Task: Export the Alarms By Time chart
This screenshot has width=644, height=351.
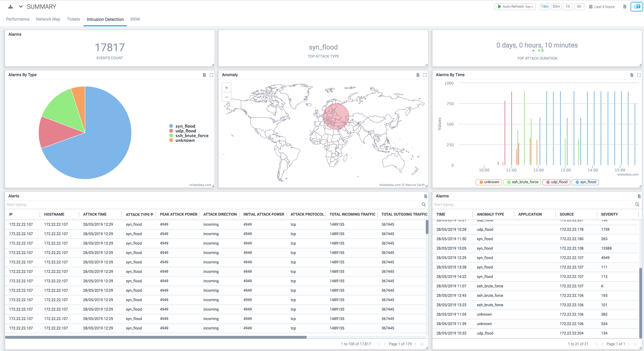Action: click(632, 75)
